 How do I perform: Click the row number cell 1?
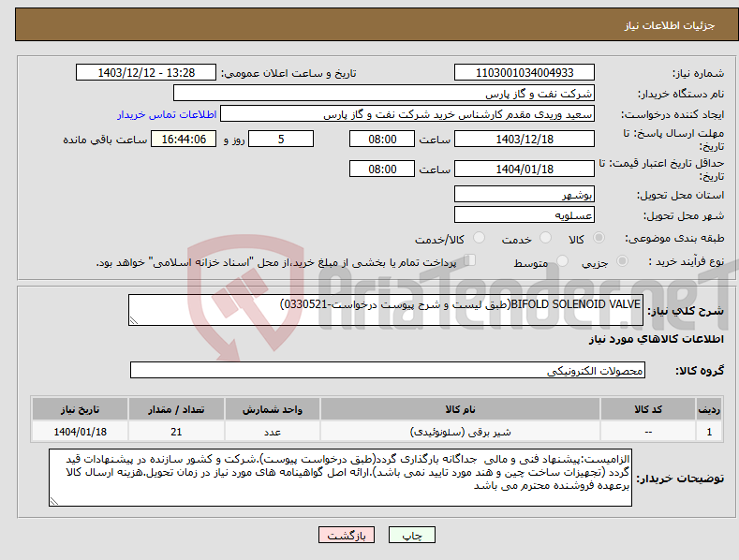pos(709,432)
